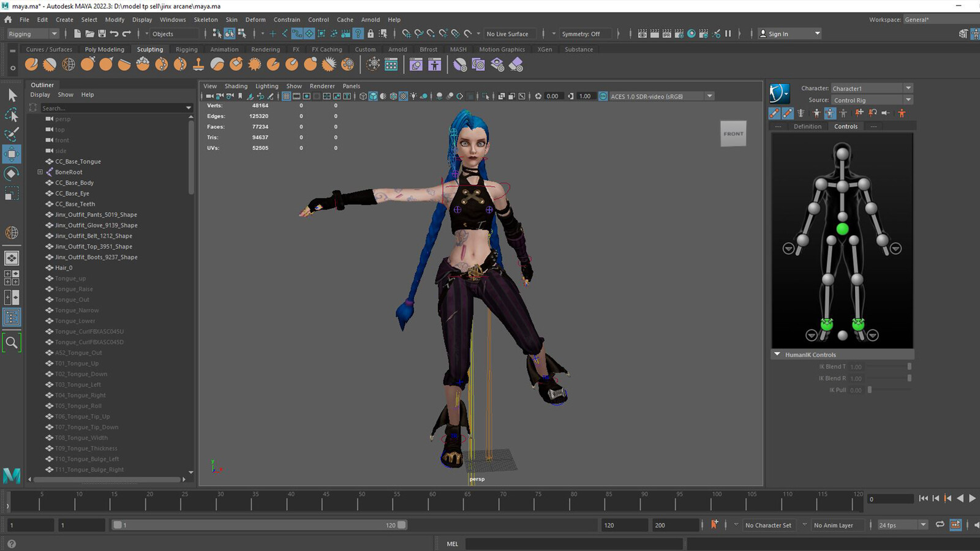Image resolution: width=980 pixels, height=551 pixels.
Task: Toggle the color management ON icon
Action: point(603,96)
